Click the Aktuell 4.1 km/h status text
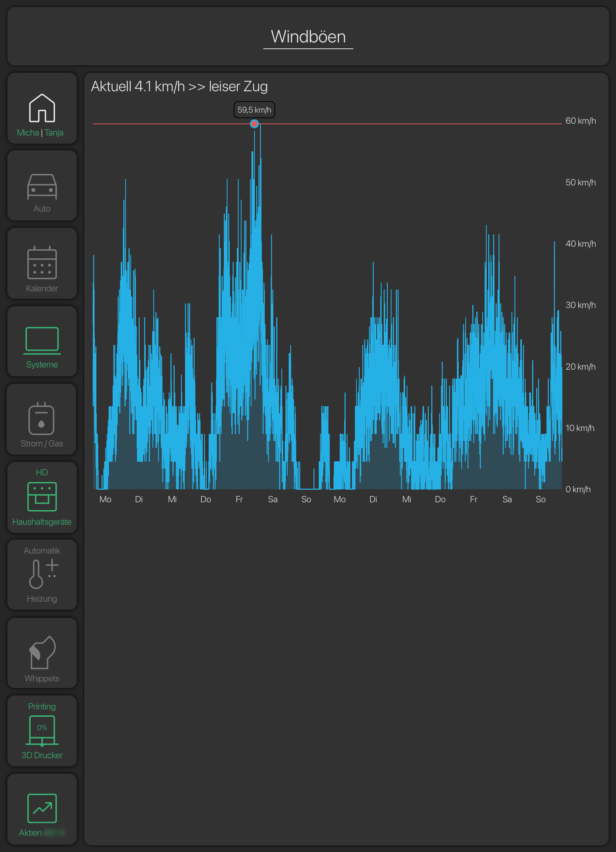Screen dimensions: 616x852 [179, 86]
